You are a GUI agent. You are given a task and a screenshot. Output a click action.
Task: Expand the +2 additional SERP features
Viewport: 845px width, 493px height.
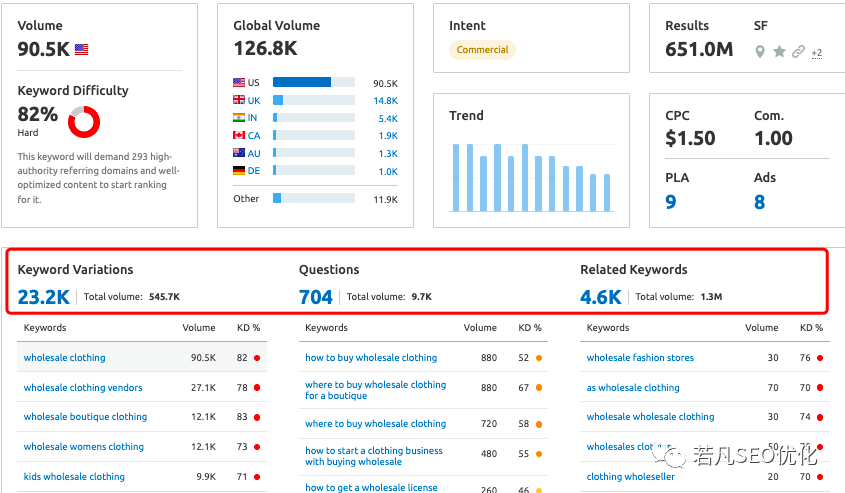(816, 53)
